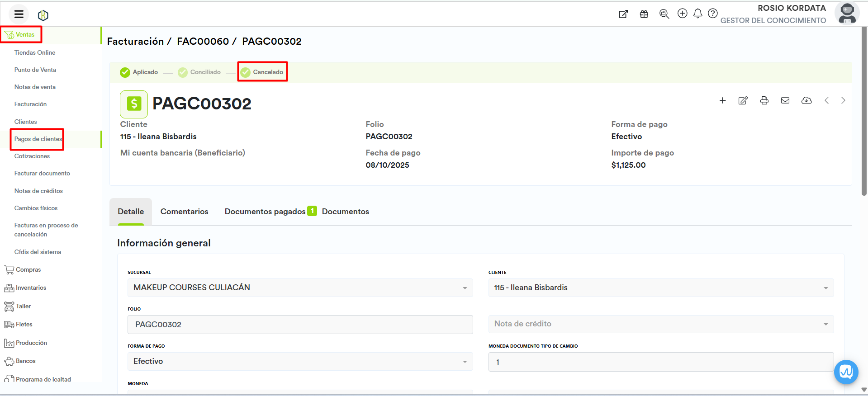Click the print payment icon
Screen dimensions: 868x396
click(x=764, y=100)
